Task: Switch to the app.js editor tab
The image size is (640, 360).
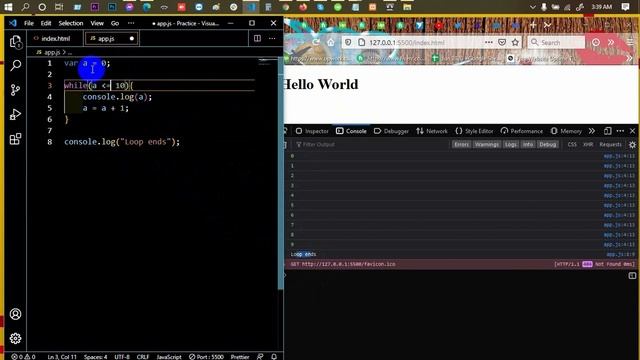Action: point(111,38)
